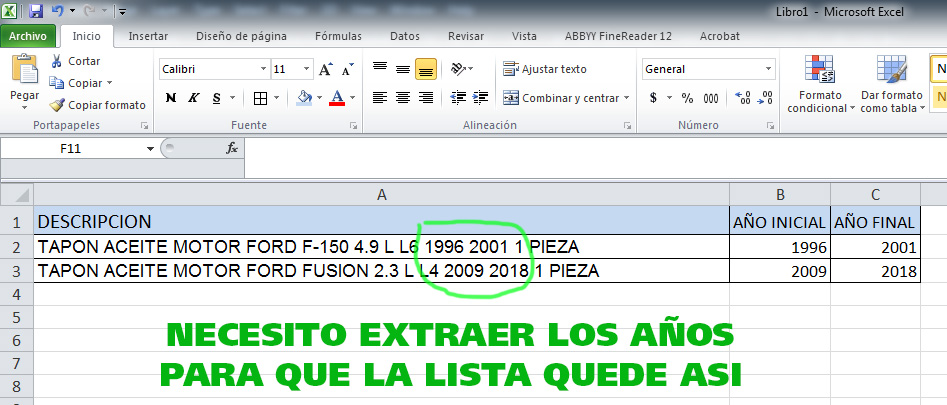Open the Vista tab
Image resolution: width=947 pixels, height=405 pixels.
click(524, 36)
